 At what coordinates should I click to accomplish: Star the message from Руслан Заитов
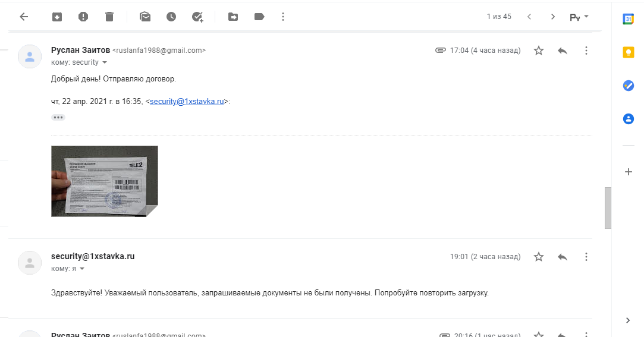click(x=538, y=51)
